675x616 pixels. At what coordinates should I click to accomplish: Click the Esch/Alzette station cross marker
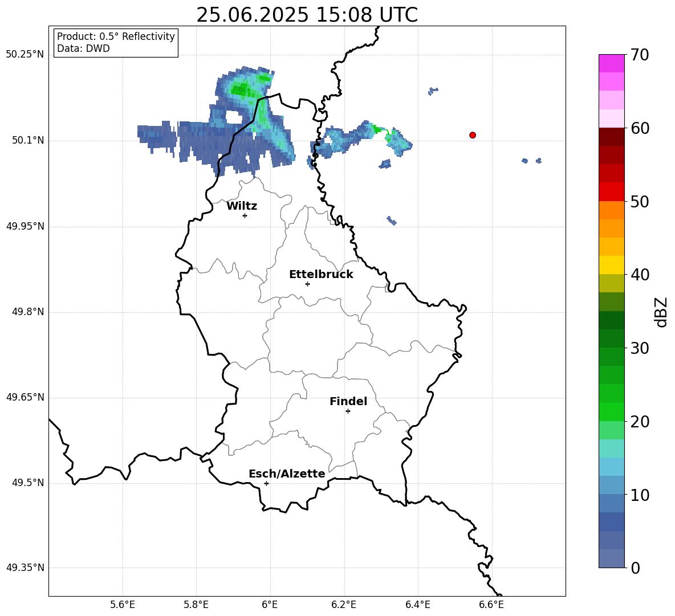click(266, 483)
